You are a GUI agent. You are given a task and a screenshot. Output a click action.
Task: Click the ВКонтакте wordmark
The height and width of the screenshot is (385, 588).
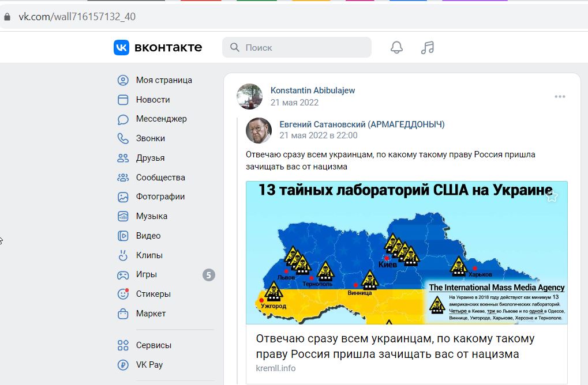tap(168, 48)
